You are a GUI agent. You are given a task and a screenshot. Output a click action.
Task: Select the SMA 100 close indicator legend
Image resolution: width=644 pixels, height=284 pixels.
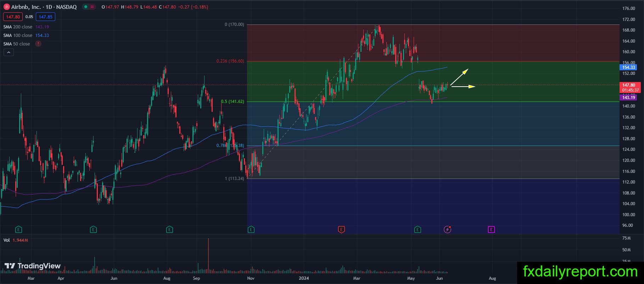pyautogui.click(x=18, y=35)
